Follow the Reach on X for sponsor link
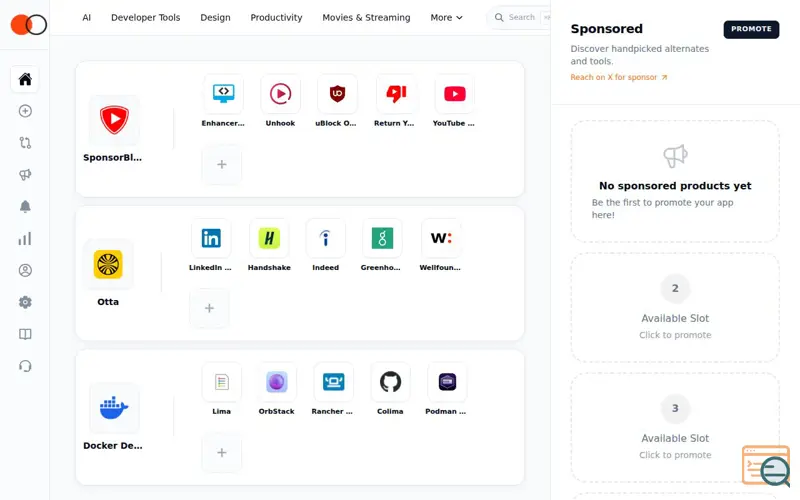The width and height of the screenshot is (800, 500). 618,77
